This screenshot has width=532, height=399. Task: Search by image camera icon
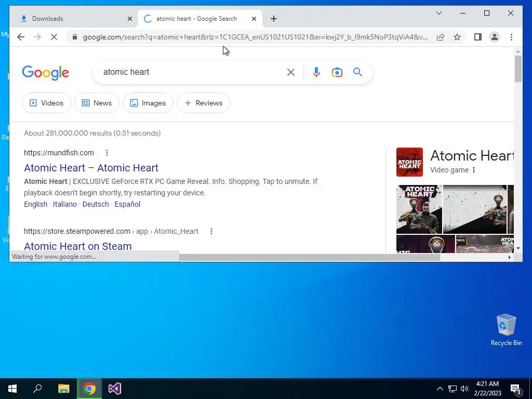[337, 72]
